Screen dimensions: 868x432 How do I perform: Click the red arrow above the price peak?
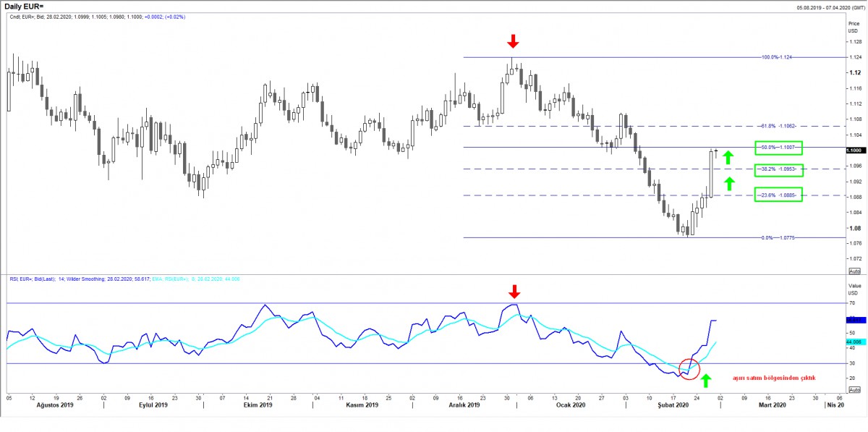click(513, 41)
